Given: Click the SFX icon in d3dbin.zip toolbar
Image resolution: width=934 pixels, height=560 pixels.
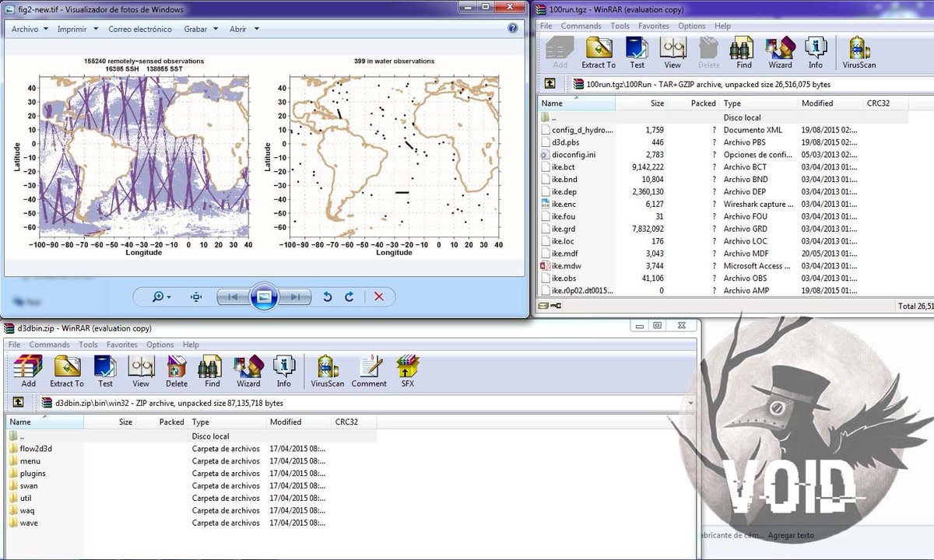Looking at the screenshot, I should pyautogui.click(x=408, y=371).
